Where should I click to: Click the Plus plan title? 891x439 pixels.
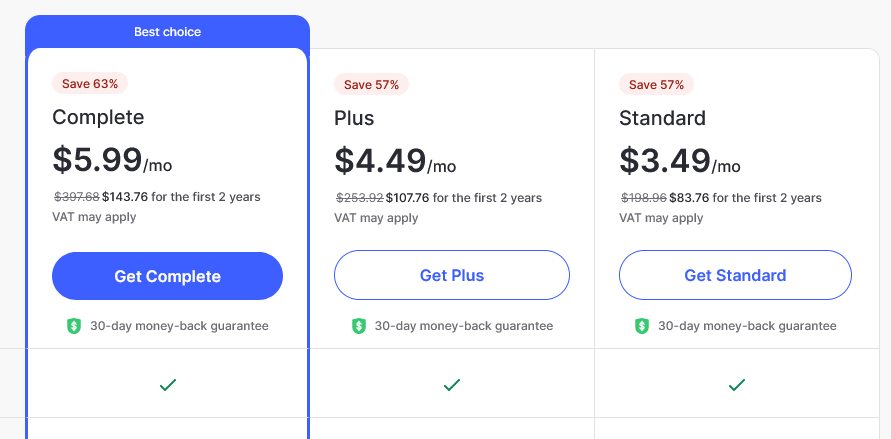tap(354, 118)
